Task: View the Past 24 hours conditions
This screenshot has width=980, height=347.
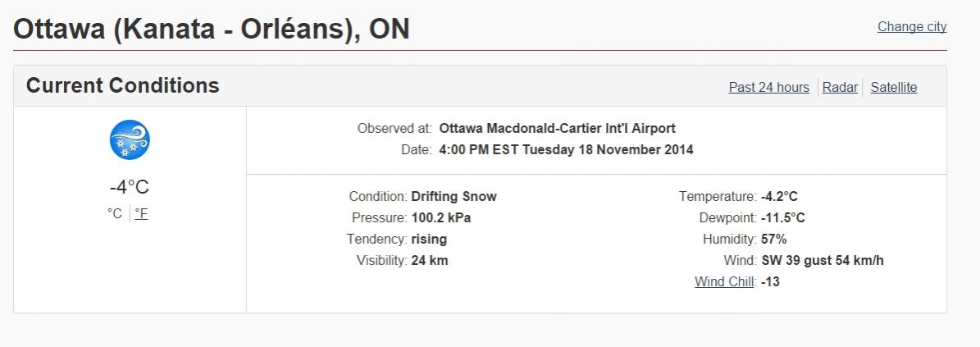Action: (x=768, y=88)
